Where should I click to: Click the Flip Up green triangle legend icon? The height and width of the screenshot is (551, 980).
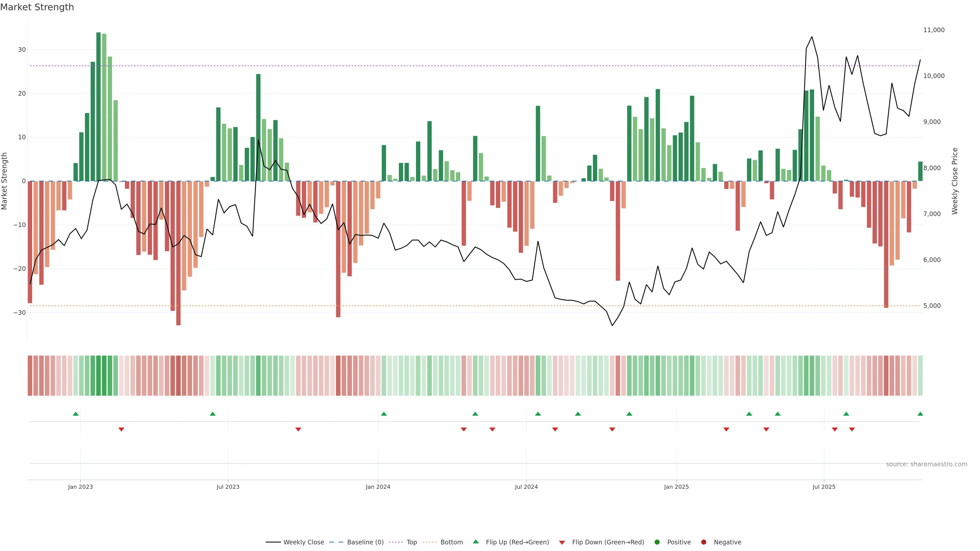[475, 542]
